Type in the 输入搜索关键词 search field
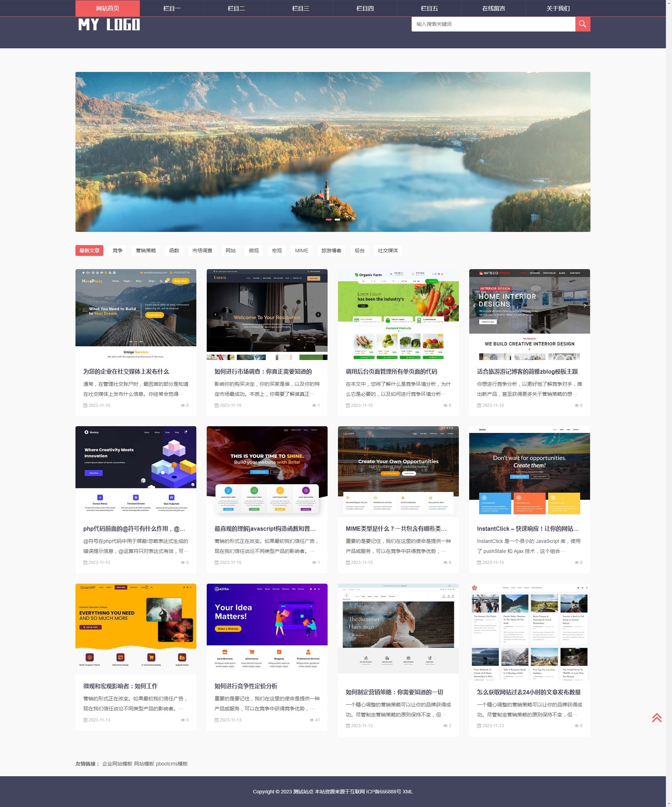672x807 pixels. point(493,24)
